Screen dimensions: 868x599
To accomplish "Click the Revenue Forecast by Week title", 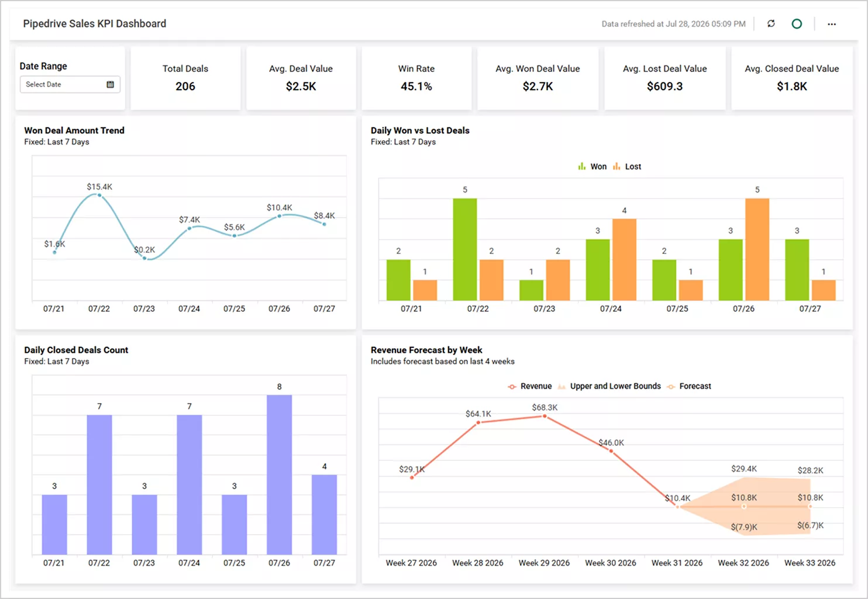I will coord(426,350).
